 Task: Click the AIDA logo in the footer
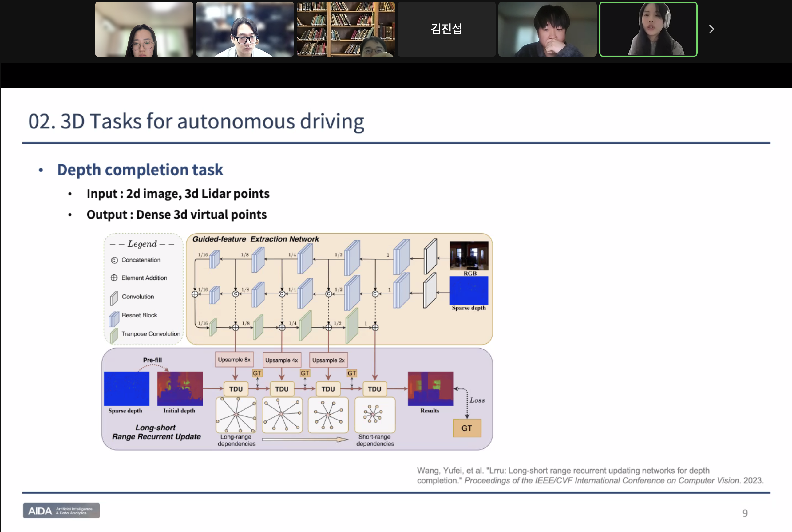click(61, 510)
